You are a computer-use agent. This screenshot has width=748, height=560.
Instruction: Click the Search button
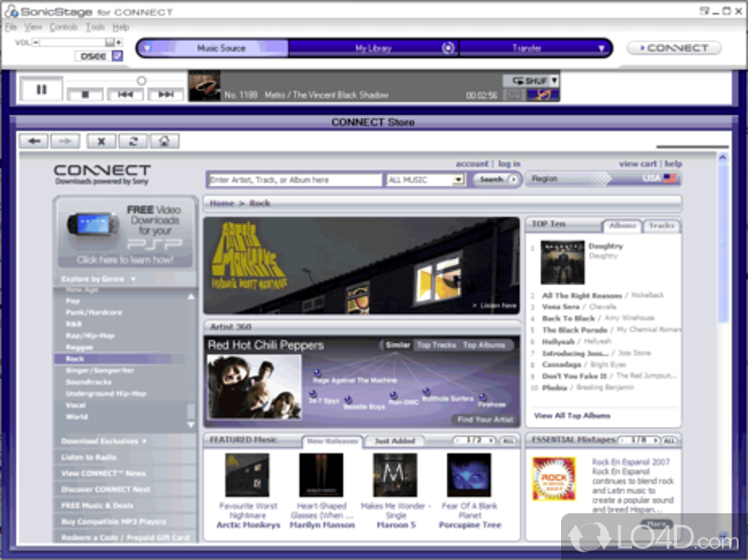[x=496, y=179]
